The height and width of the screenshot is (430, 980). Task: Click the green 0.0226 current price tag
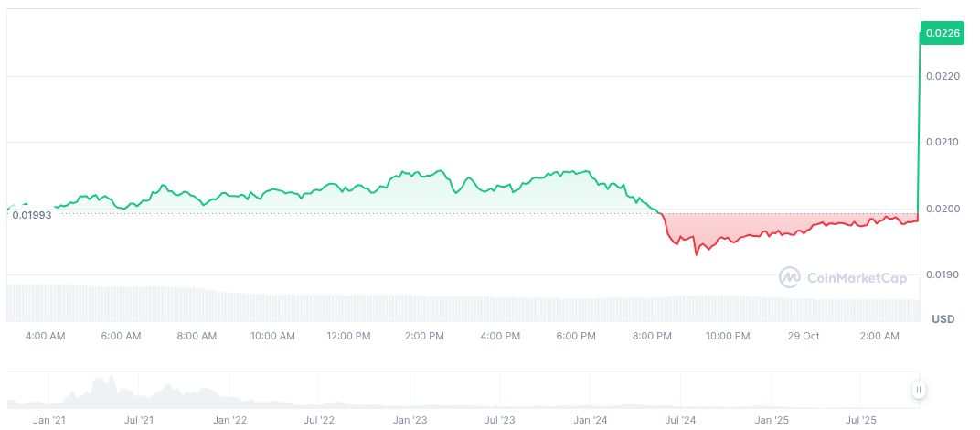pyautogui.click(x=942, y=34)
